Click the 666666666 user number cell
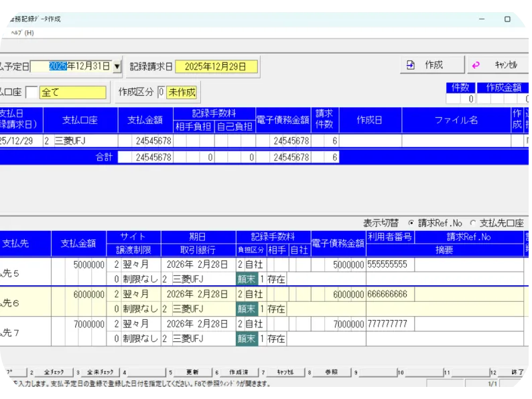Viewport: 532px width, 399px height. click(391, 294)
